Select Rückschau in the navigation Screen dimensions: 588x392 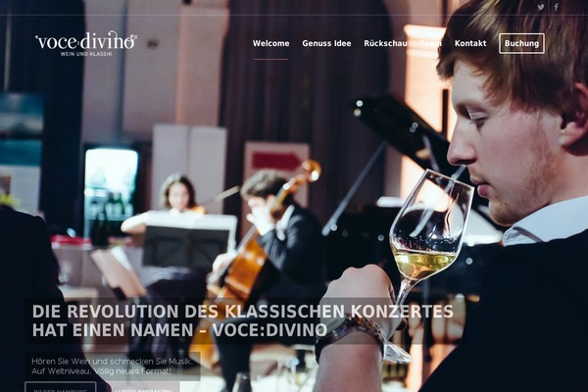[385, 43]
